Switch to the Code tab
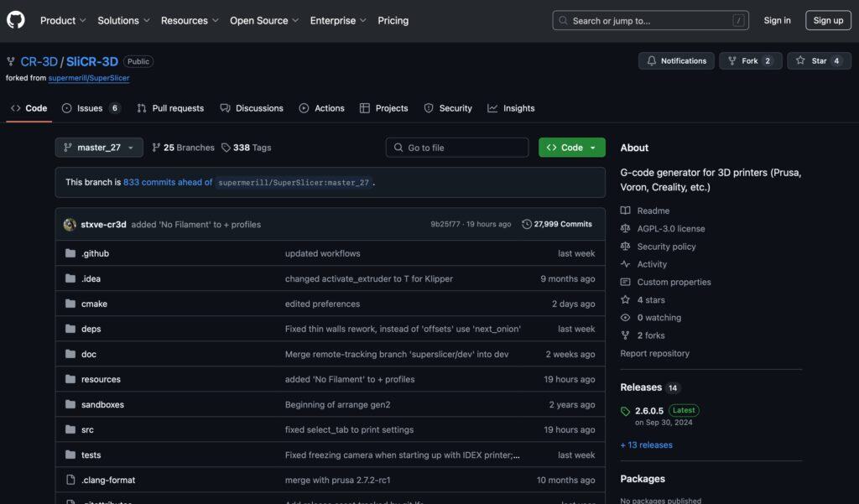 coord(29,108)
